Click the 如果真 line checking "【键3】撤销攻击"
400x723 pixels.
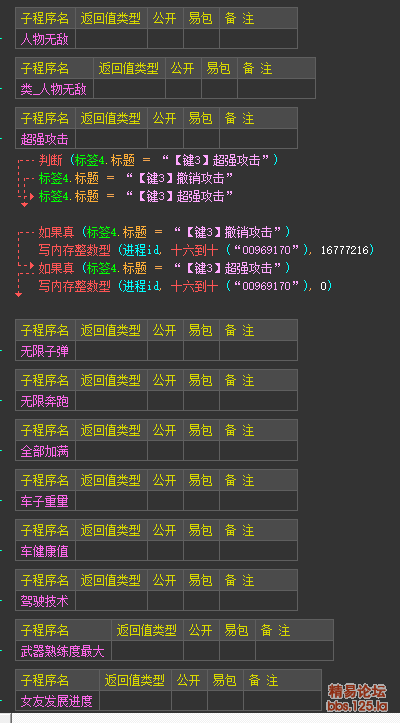165,232
